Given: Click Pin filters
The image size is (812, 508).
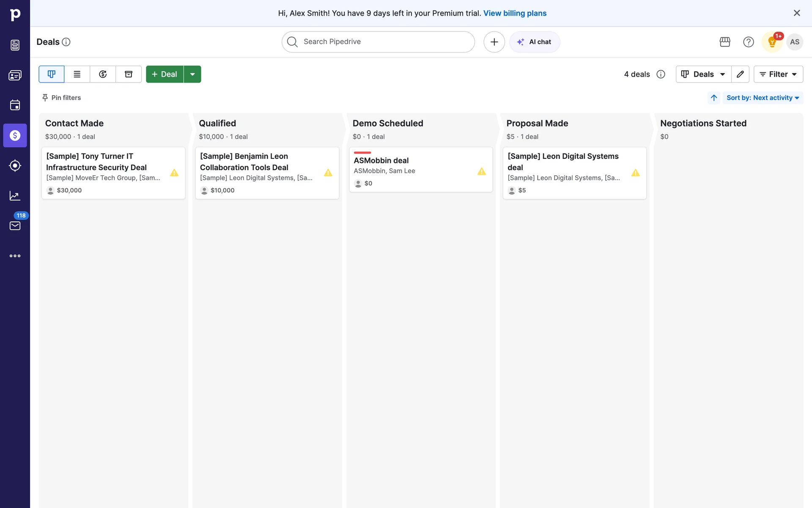Looking at the screenshot, I should coord(61,98).
